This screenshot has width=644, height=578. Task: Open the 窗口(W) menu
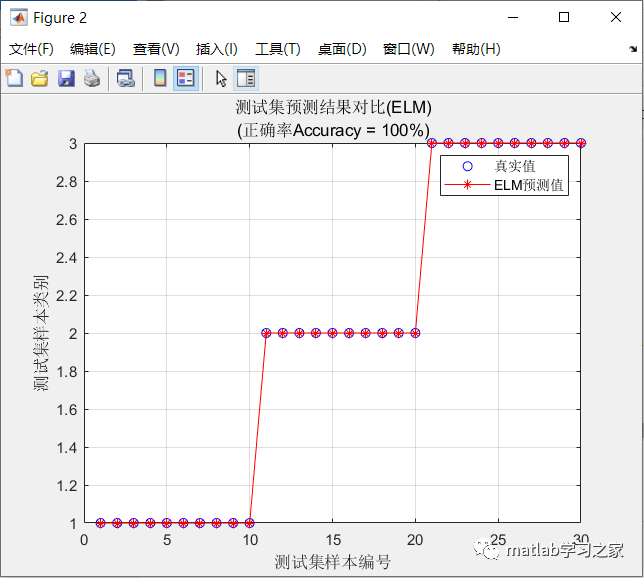coord(409,49)
